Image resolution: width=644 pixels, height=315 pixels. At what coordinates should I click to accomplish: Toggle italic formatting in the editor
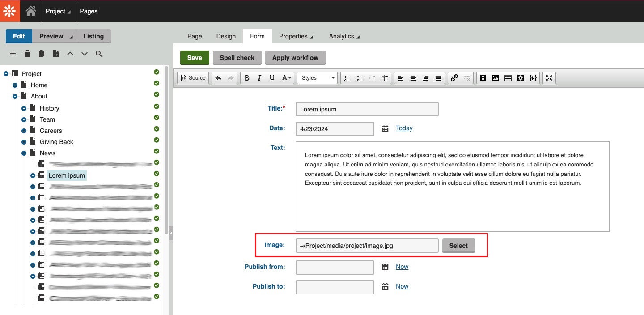[x=259, y=77]
